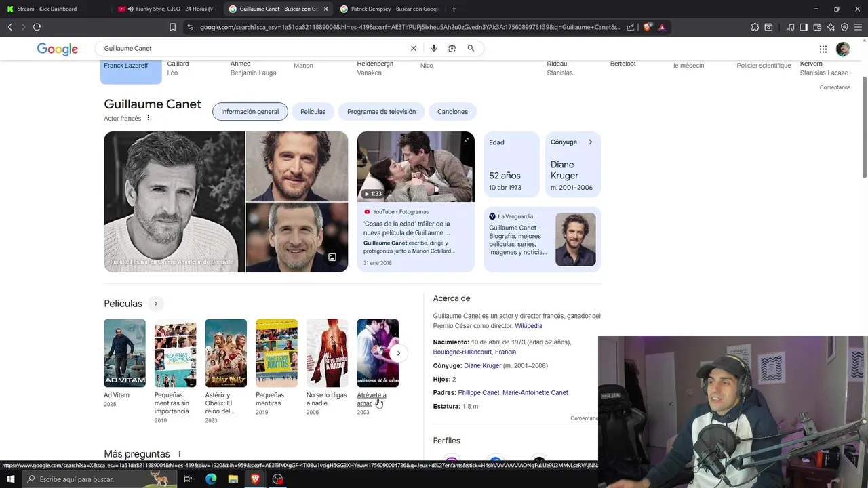
Task: Play the Cosas de la edad trailer video
Action: (416, 167)
